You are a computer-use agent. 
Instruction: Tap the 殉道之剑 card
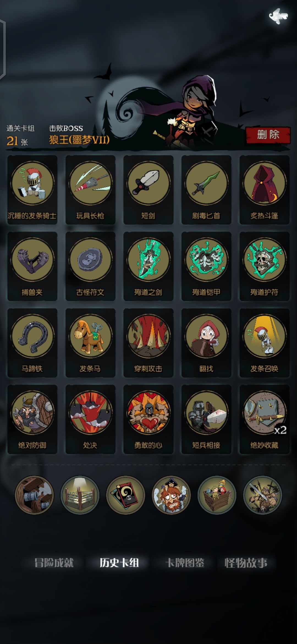tap(148, 266)
